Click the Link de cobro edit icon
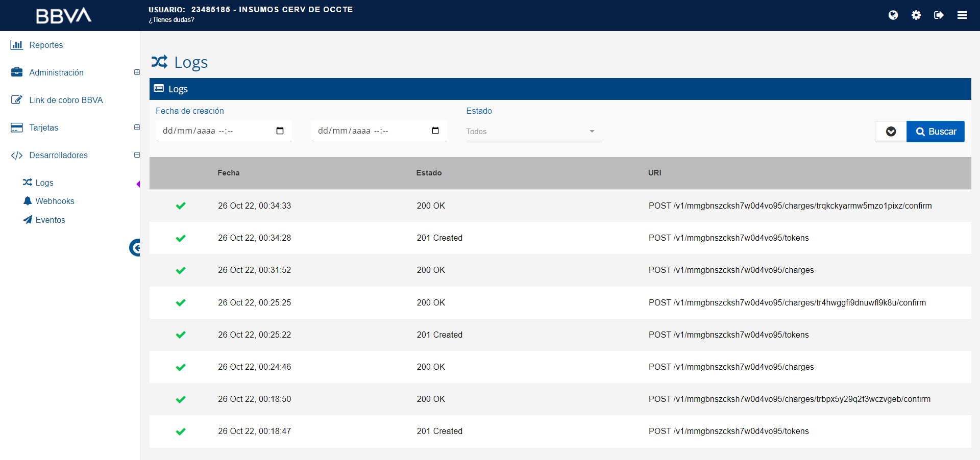Viewport: 980px width, 460px height. pyautogui.click(x=17, y=100)
